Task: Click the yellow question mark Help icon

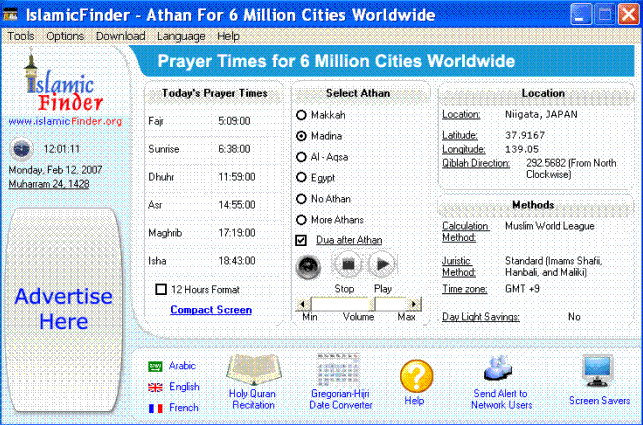Action: (x=416, y=376)
